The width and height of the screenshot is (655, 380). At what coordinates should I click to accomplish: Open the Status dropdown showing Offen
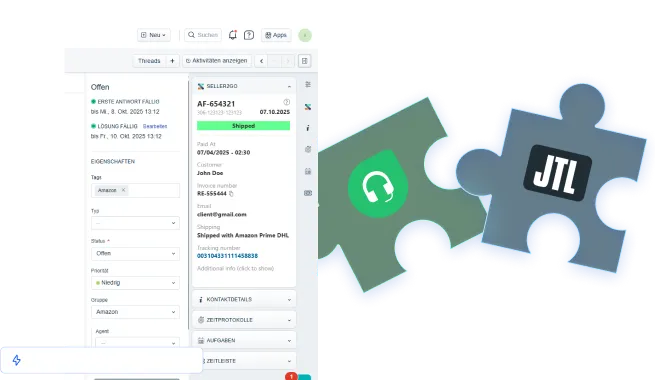135,253
